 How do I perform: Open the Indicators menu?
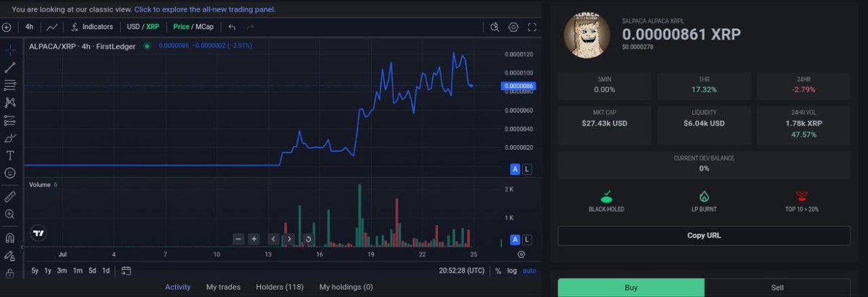point(93,27)
